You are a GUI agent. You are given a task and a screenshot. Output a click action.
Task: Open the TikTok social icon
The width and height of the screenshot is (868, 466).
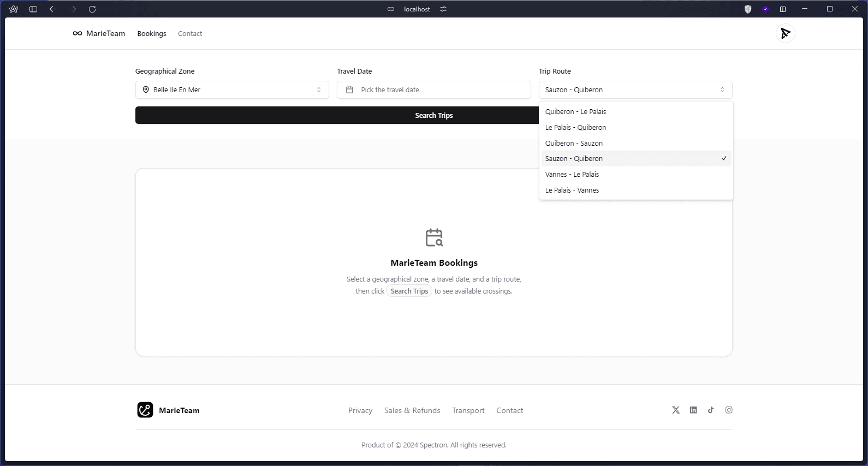click(x=711, y=410)
